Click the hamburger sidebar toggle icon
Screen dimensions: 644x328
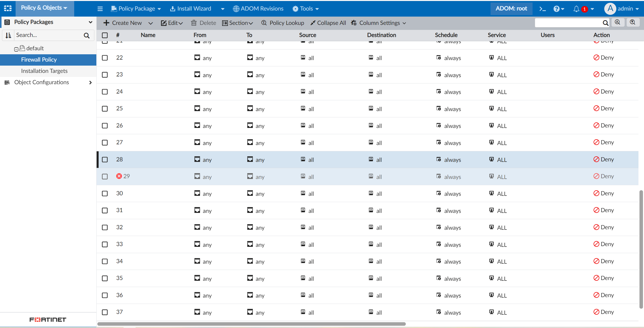(x=100, y=9)
